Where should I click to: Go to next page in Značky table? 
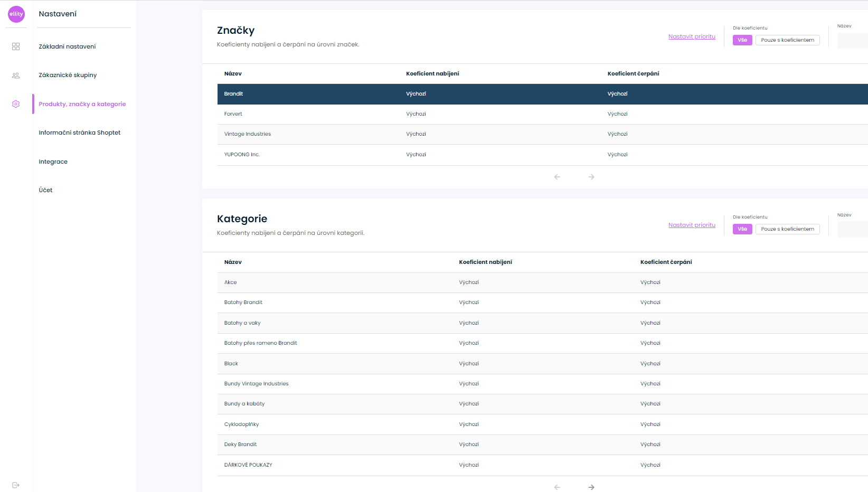pyautogui.click(x=591, y=177)
